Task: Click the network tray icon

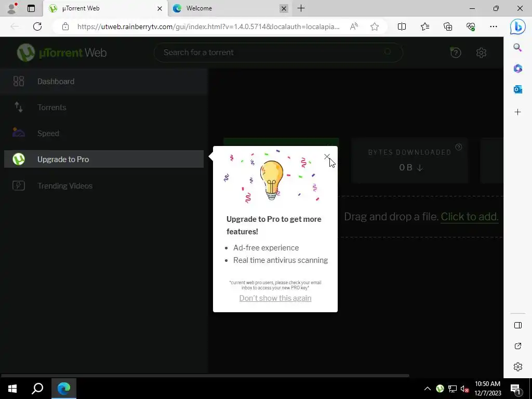Action: pyautogui.click(x=453, y=389)
